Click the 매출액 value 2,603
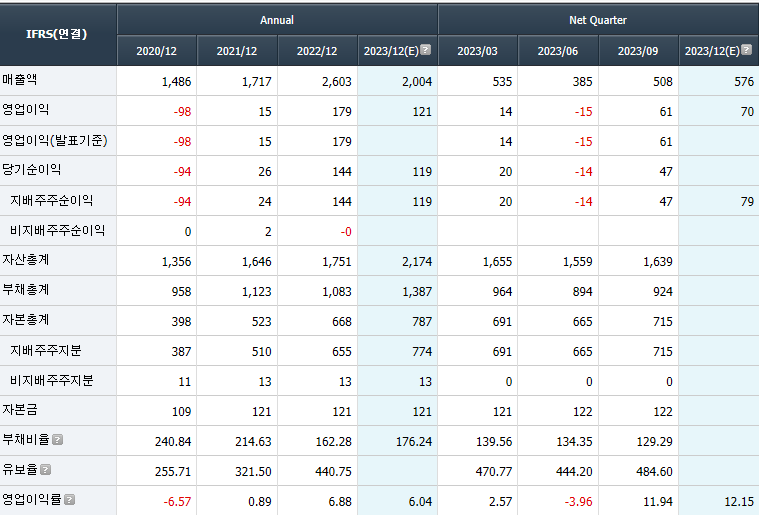Screen dimensions: 762x515 pyautogui.click(x=337, y=82)
